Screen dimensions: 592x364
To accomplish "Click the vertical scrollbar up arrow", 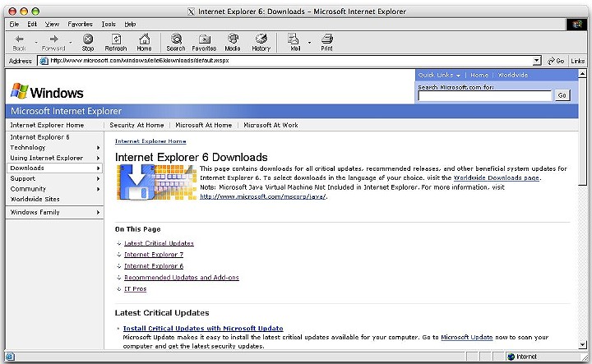I will (582, 74).
